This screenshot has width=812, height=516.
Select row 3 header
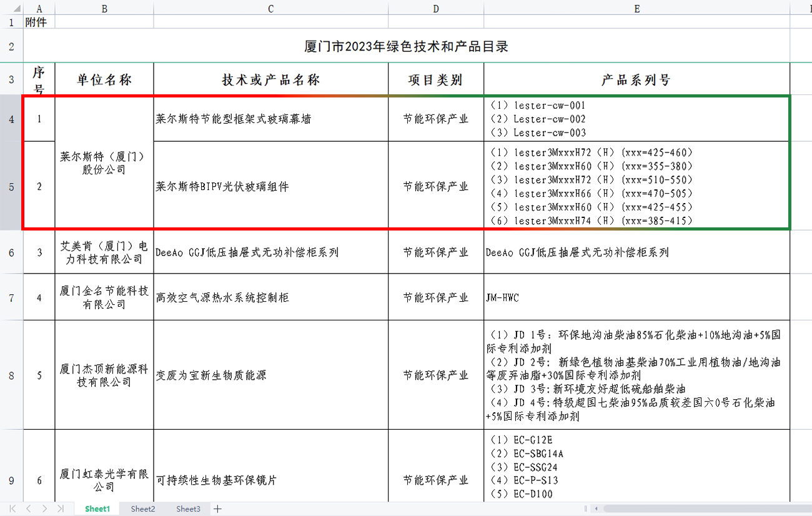coord(12,79)
